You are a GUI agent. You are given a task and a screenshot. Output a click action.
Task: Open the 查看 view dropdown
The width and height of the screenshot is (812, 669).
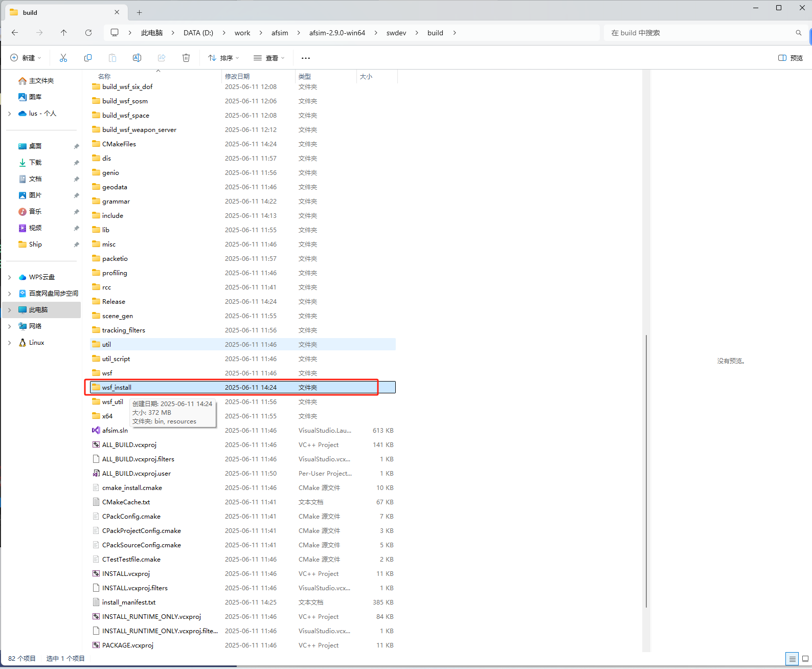point(269,58)
